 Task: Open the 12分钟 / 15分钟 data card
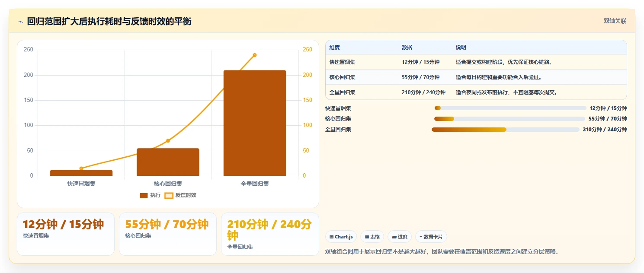66,234
